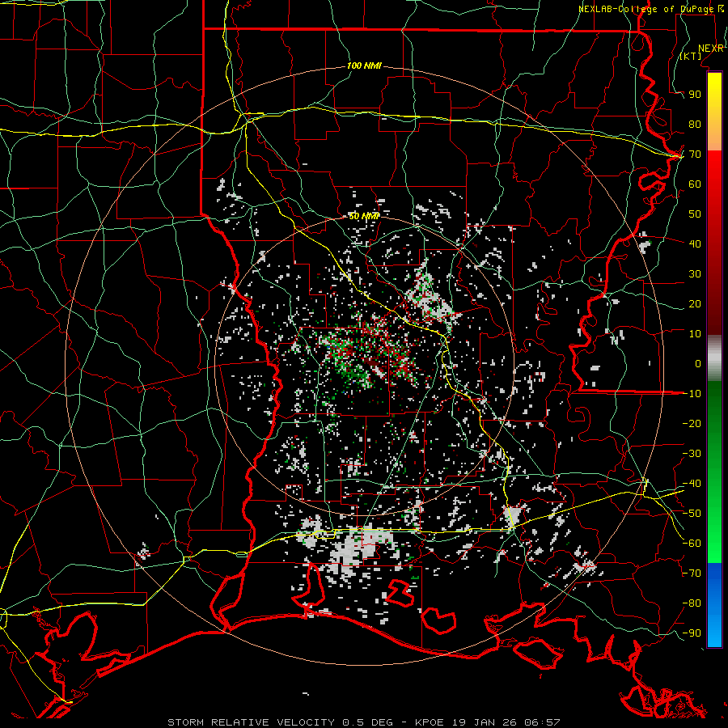
Task: Click the -70 value on velocity scale
Action: tap(692, 574)
